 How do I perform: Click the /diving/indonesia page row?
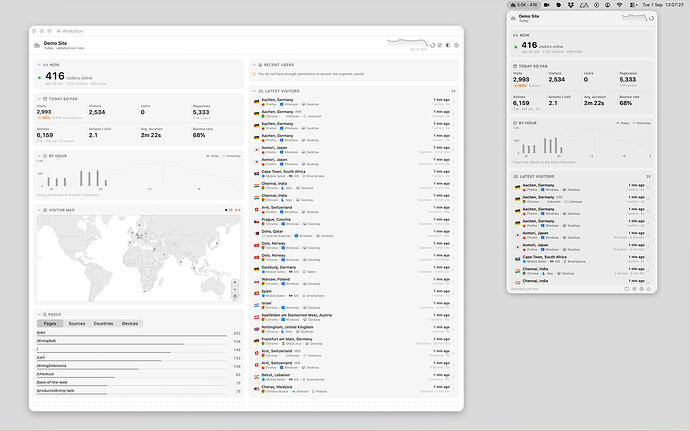pos(139,367)
